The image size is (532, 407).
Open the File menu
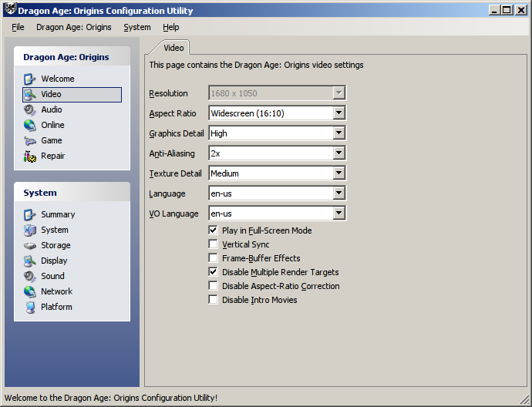pos(18,27)
